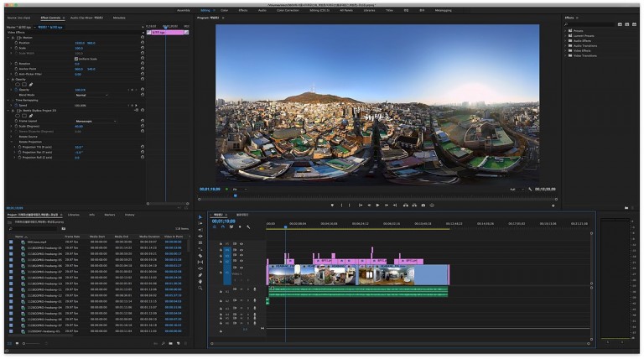
Task: Select the Hand tool
Action: point(200,280)
